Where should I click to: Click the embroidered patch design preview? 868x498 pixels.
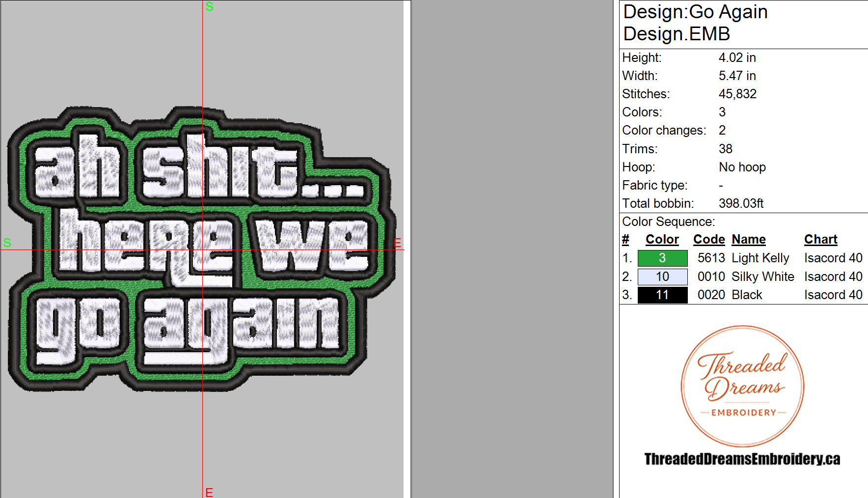(x=202, y=249)
